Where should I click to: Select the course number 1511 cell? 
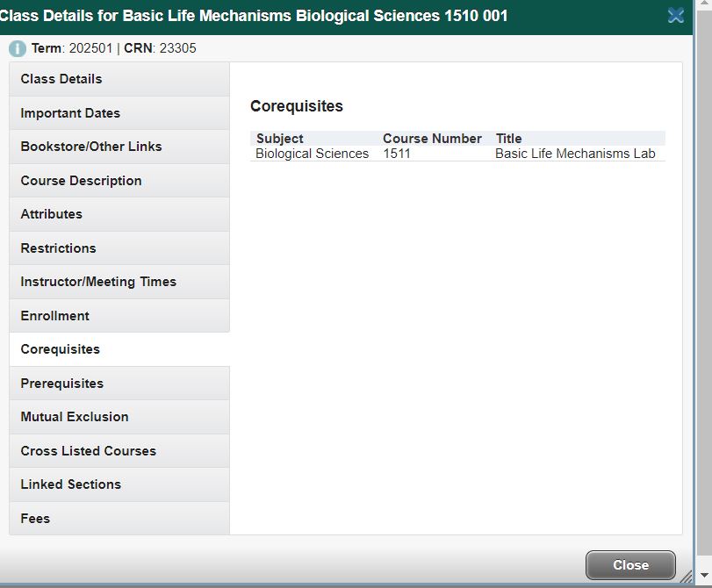[x=397, y=154]
